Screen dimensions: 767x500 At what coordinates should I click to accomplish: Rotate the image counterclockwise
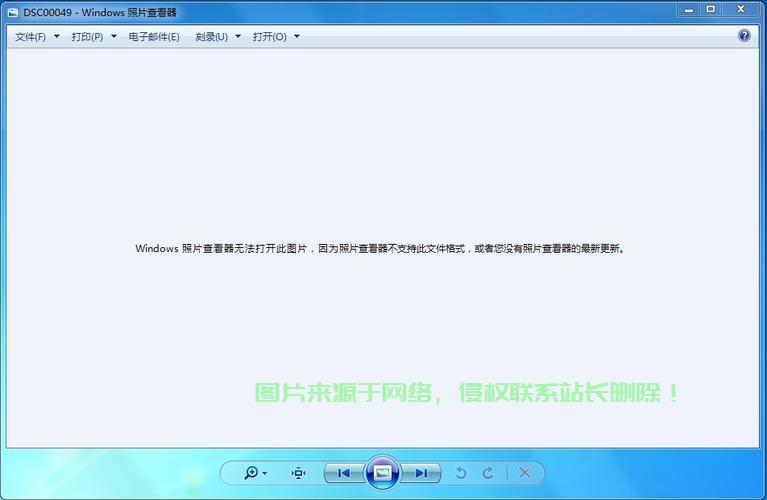point(460,473)
